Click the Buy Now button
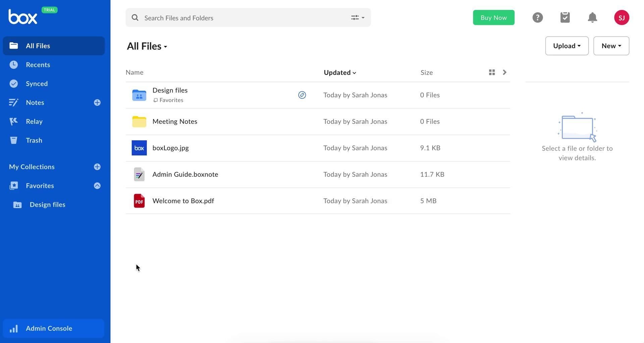This screenshot has height=343, width=644. pos(493,18)
